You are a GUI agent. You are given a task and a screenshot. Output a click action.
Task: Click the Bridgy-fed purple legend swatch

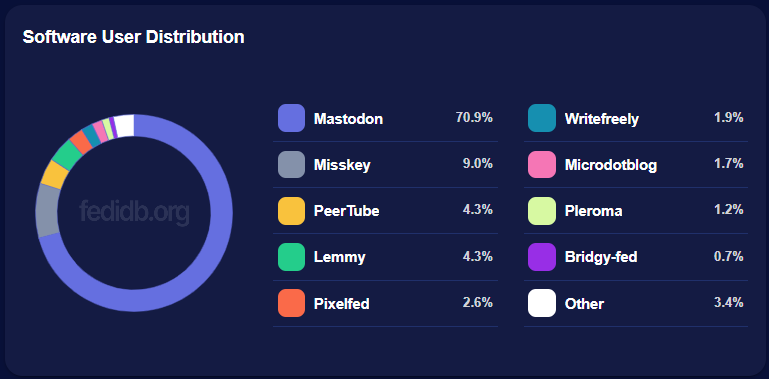click(x=542, y=257)
